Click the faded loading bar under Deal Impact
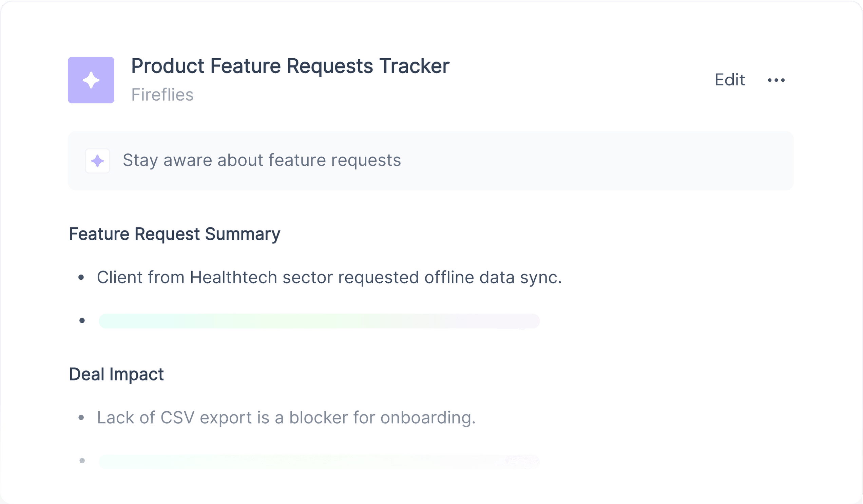Image resolution: width=863 pixels, height=504 pixels. point(319,461)
